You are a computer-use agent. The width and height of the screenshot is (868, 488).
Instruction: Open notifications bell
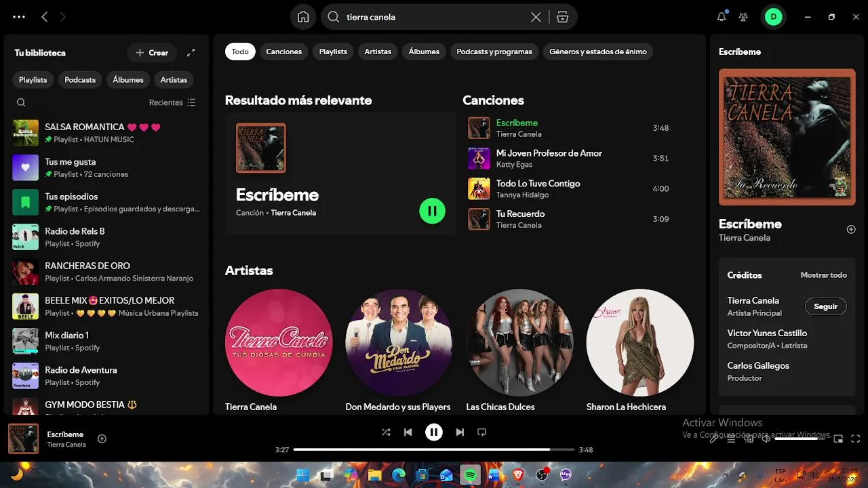(x=722, y=17)
